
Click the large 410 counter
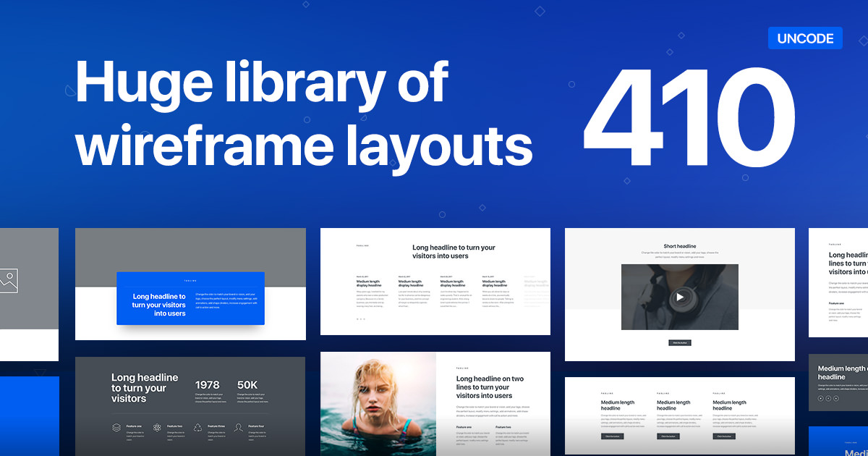point(691,116)
